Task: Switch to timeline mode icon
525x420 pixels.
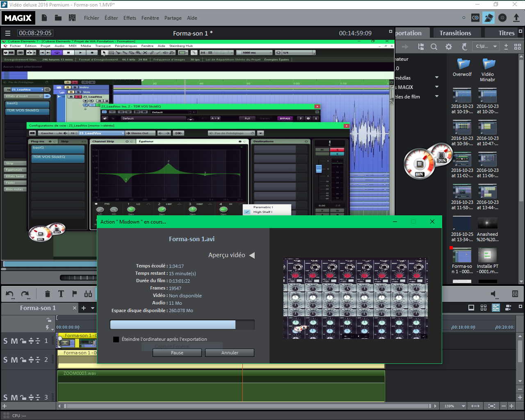Action: pos(496,308)
